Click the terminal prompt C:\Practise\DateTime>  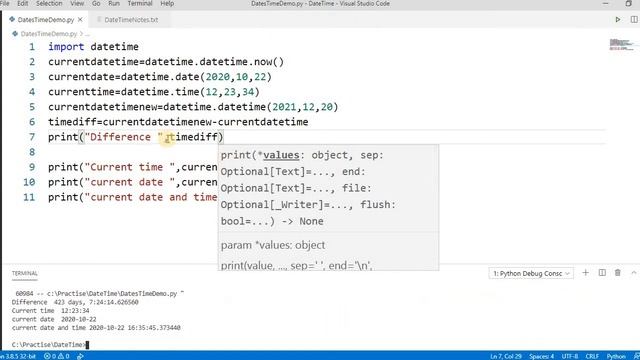click(49, 344)
